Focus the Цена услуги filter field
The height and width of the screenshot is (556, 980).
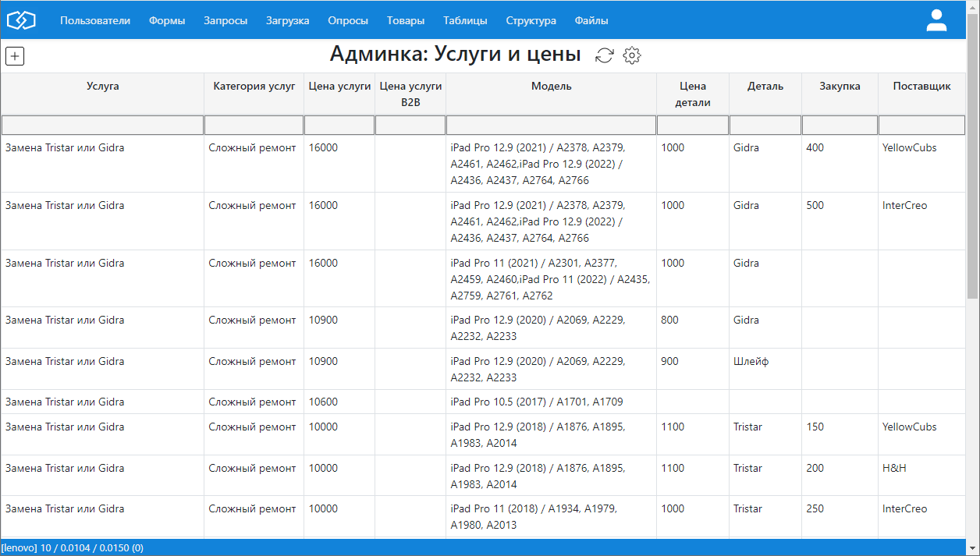click(x=339, y=125)
